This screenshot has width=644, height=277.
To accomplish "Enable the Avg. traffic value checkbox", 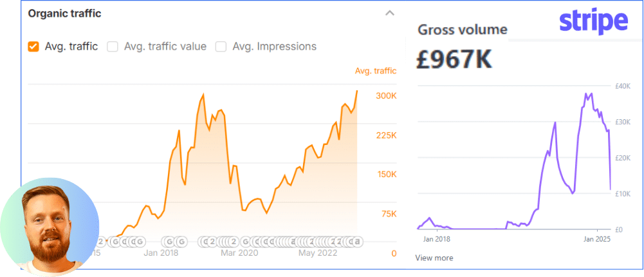I will pyautogui.click(x=113, y=46).
